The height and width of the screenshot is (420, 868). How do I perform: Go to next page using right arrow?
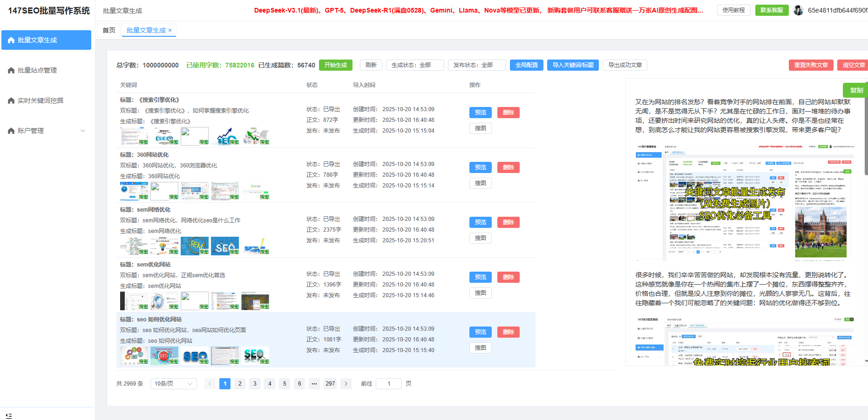pyautogui.click(x=346, y=384)
